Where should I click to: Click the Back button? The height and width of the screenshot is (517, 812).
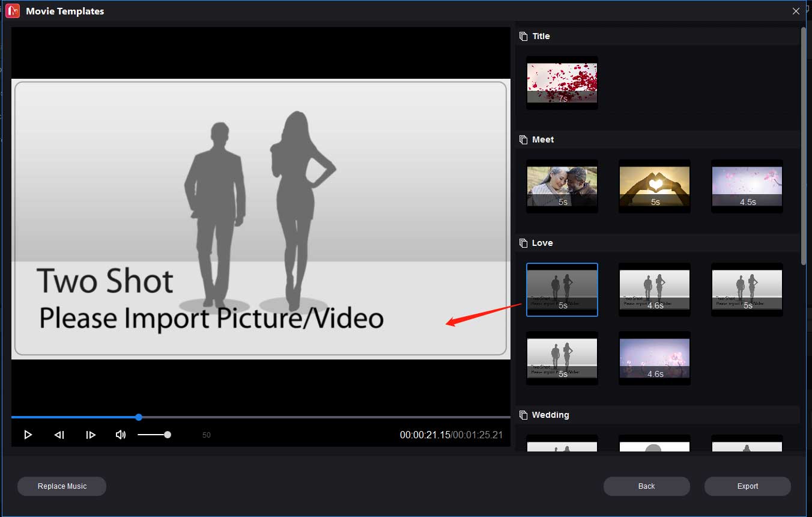pyautogui.click(x=647, y=486)
